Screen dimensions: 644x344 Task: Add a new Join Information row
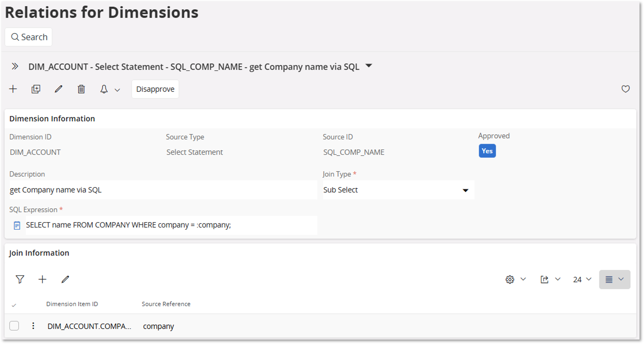42,279
